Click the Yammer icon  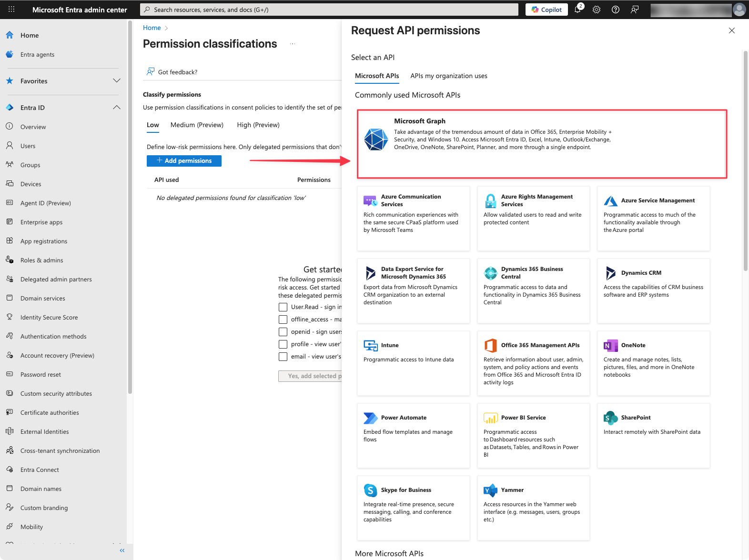point(491,490)
